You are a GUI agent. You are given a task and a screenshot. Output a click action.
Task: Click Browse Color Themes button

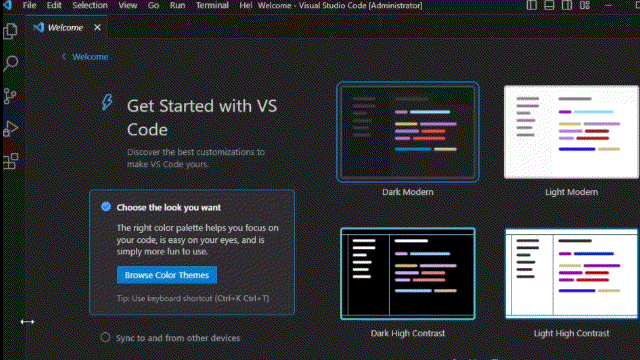pos(167,275)
